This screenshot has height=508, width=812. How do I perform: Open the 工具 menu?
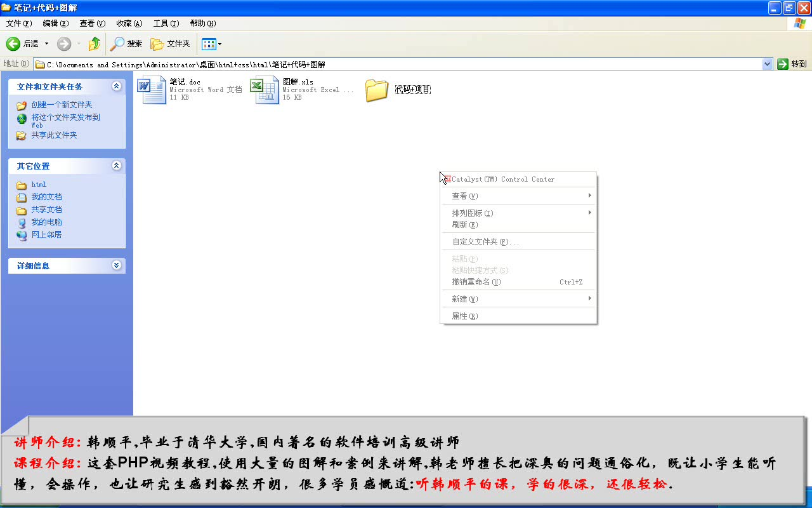coord(166,23)
